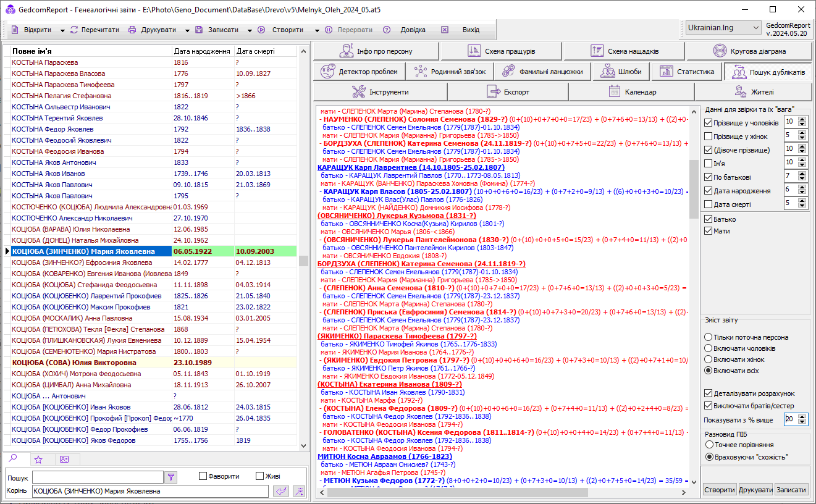This screenshot has height=504, width=816.
Task: Click the magic wand icon beside Корінь
Action: [299, 491]
